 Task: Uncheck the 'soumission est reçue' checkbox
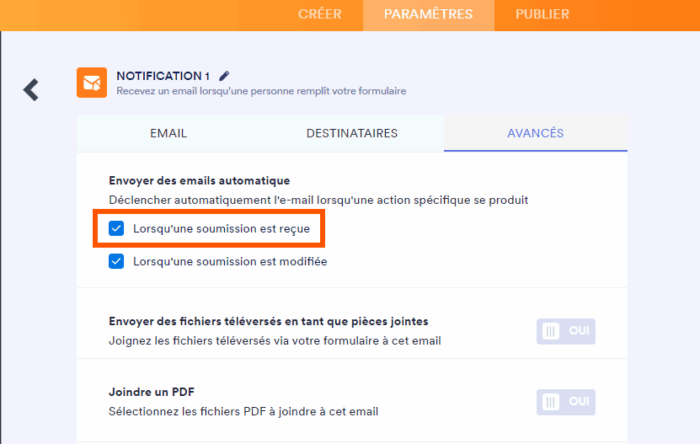point(116,229)
